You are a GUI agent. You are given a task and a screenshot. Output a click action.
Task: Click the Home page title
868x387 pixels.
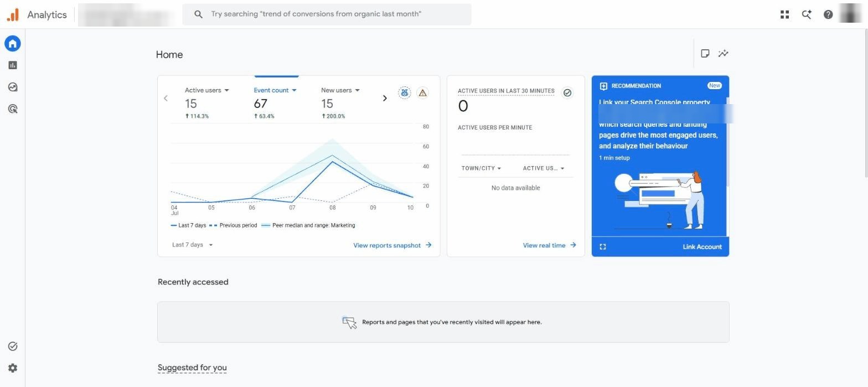169,54
